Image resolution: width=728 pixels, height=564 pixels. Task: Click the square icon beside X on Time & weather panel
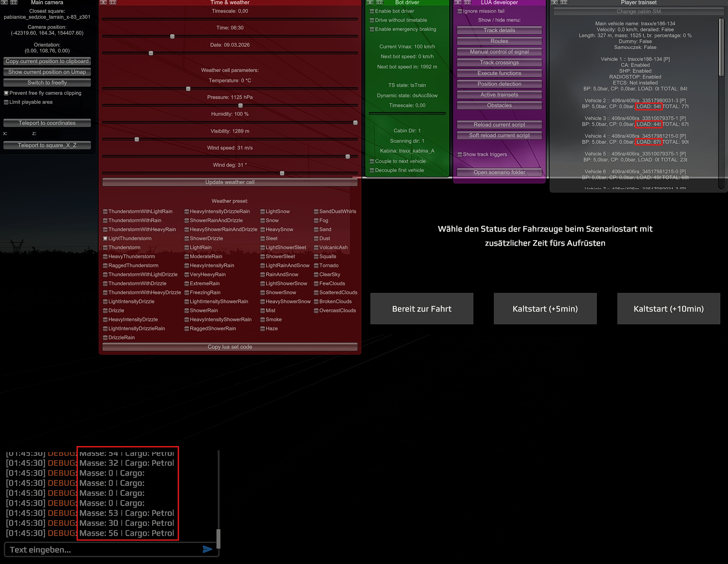(x=113, y=2)
